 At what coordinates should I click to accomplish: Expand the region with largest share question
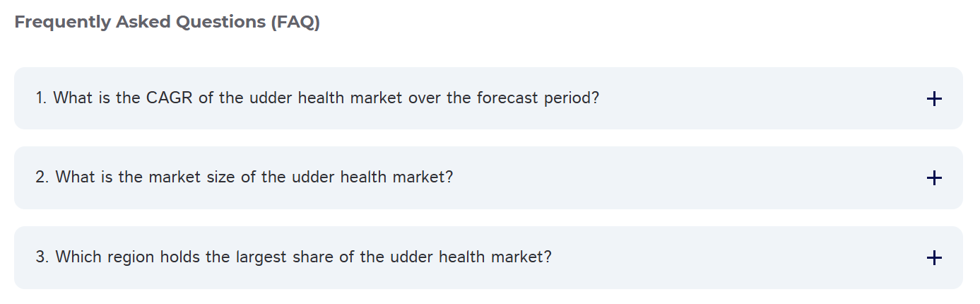tap(293, 257)
